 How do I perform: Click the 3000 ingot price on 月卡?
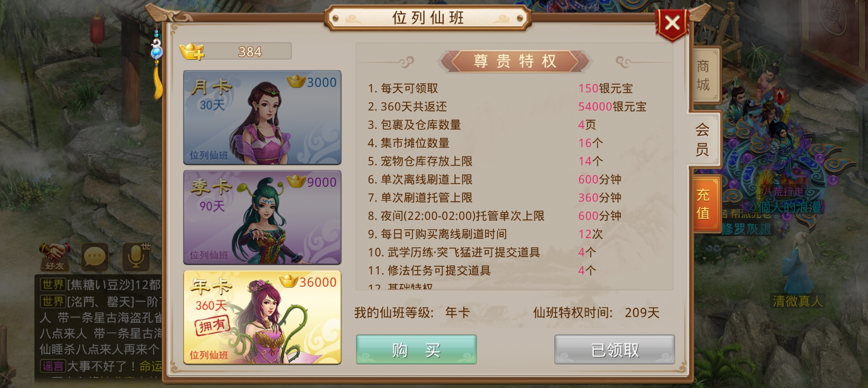tap(313, 82)
